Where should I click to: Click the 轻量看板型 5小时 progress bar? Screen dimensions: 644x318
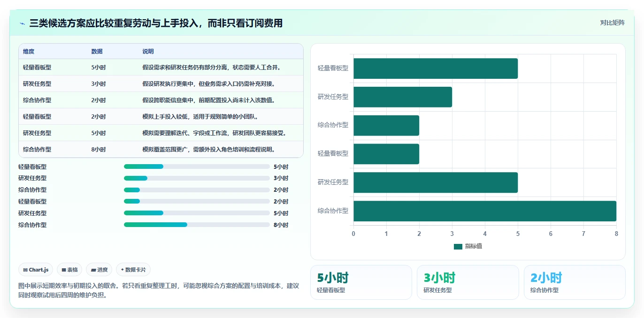197,167
